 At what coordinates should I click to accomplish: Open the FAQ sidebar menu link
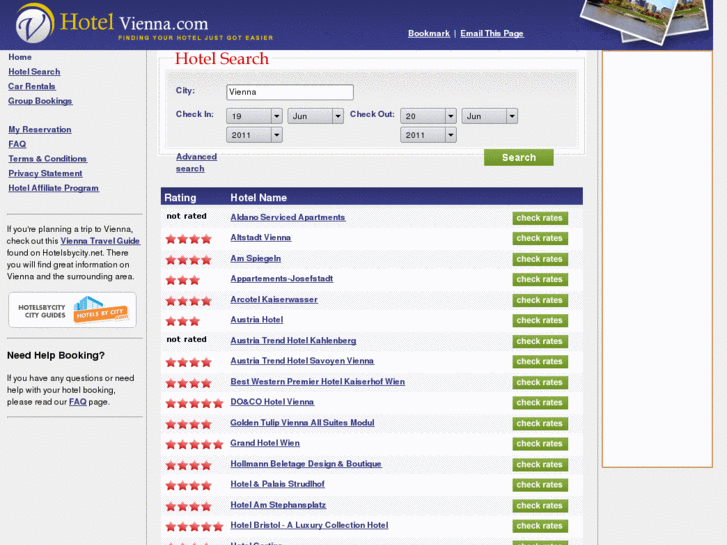click(x=17, y=144)
